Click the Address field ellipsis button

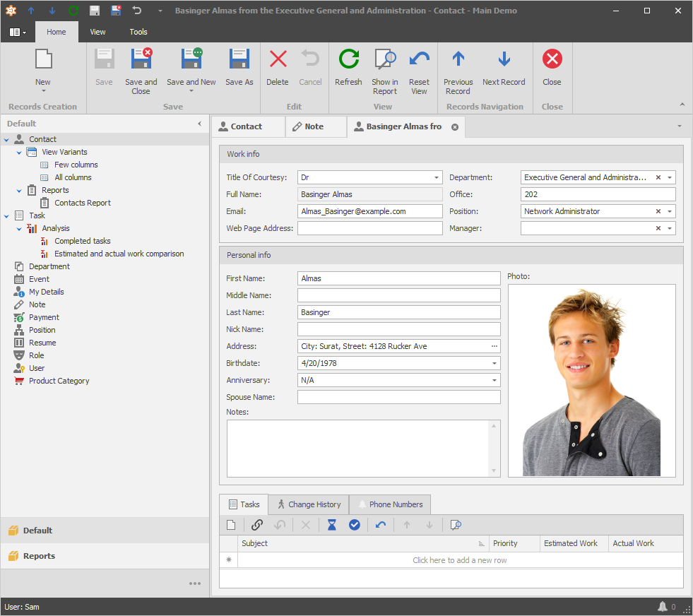[x=494, y=347]
